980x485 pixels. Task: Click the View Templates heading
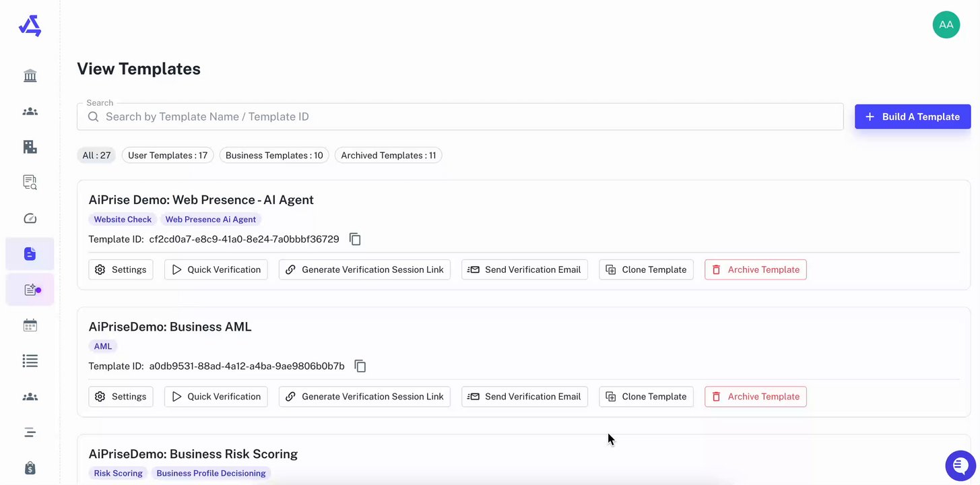click(x=139, y=69)
